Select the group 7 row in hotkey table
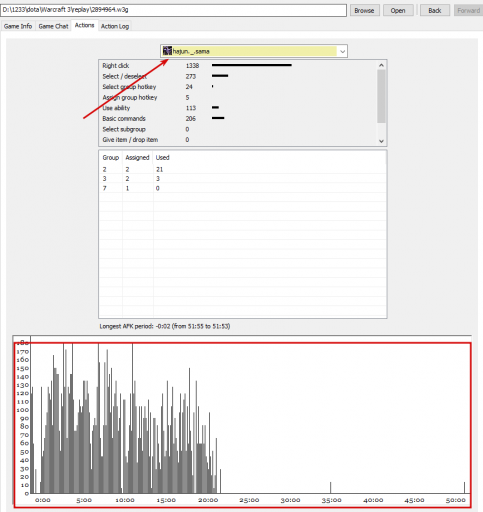The height and width of the screenshot is (512, 483). pyautogui.click(x=243, y=188)
